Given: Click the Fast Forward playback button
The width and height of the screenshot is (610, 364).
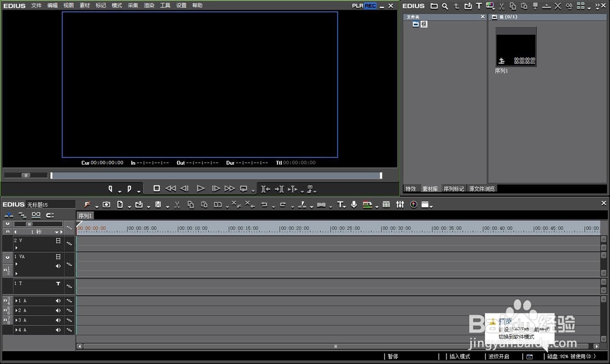Looking at the screenshot, I should [x=229, y=188].
